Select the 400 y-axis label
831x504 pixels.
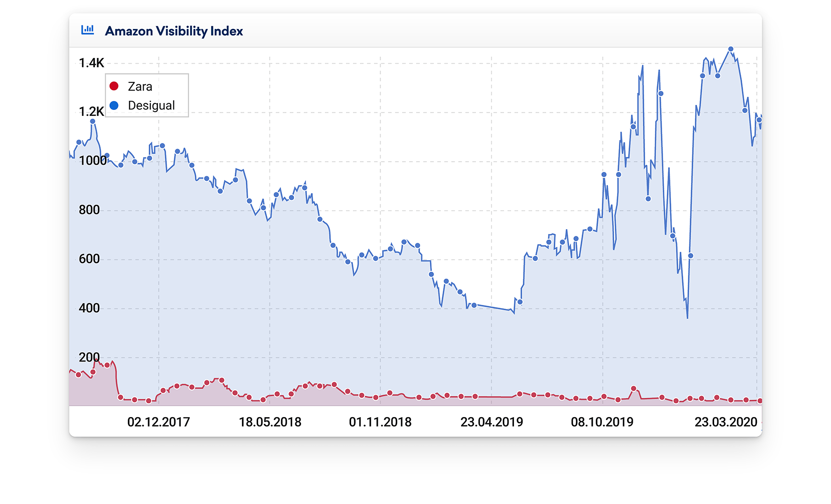point(89,308)
